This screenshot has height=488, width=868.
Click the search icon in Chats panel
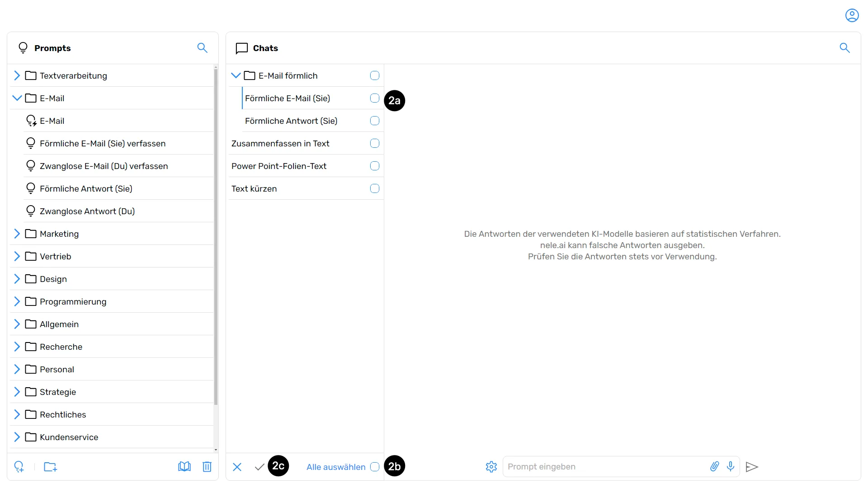coord(844,48)
